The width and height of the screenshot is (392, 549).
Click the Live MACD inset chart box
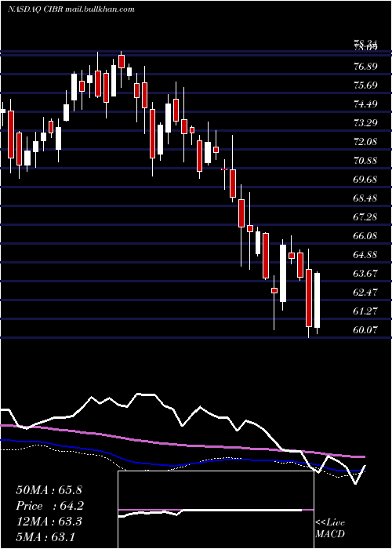216,510
